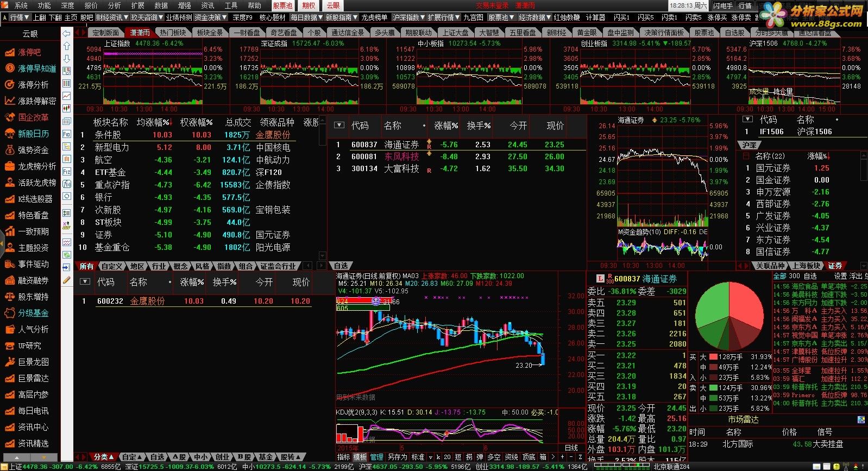
Task: Click the 闪电手 button
Action: [x=722, y=5]
